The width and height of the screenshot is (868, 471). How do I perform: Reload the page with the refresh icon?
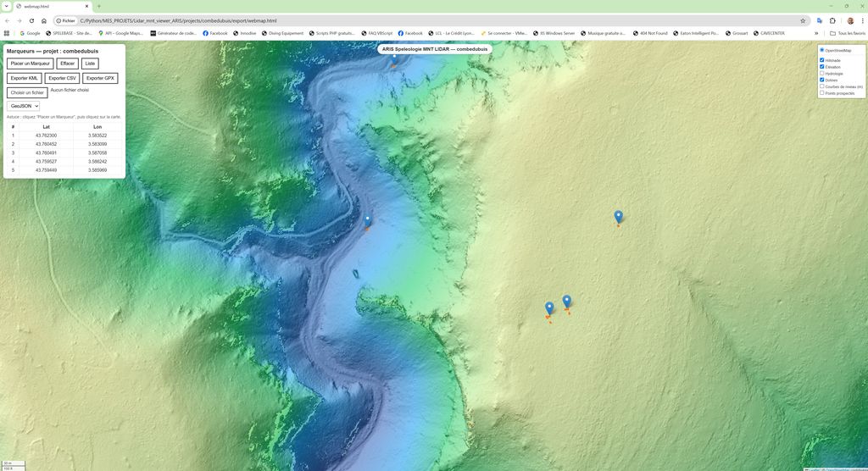pos(31,20)
